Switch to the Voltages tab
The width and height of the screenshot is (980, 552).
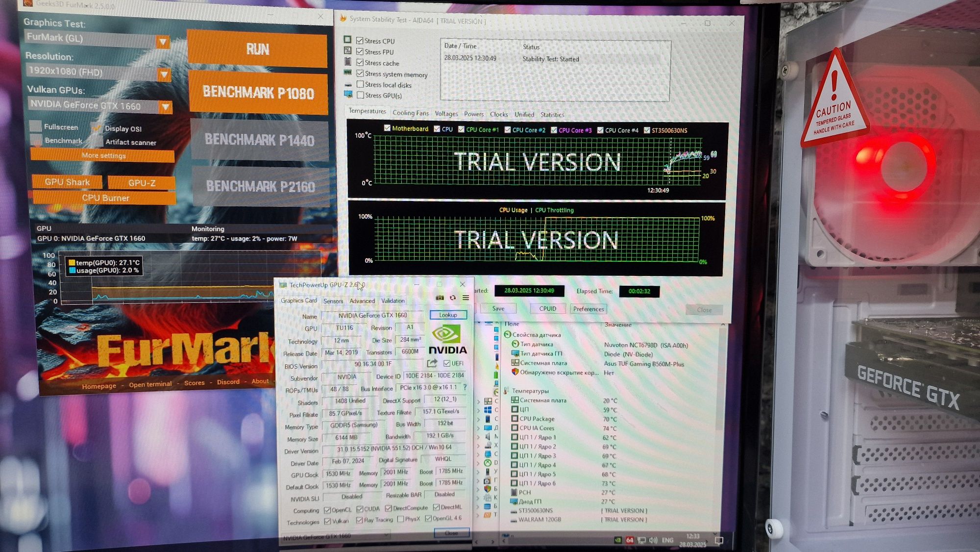(x=446, y=114)
